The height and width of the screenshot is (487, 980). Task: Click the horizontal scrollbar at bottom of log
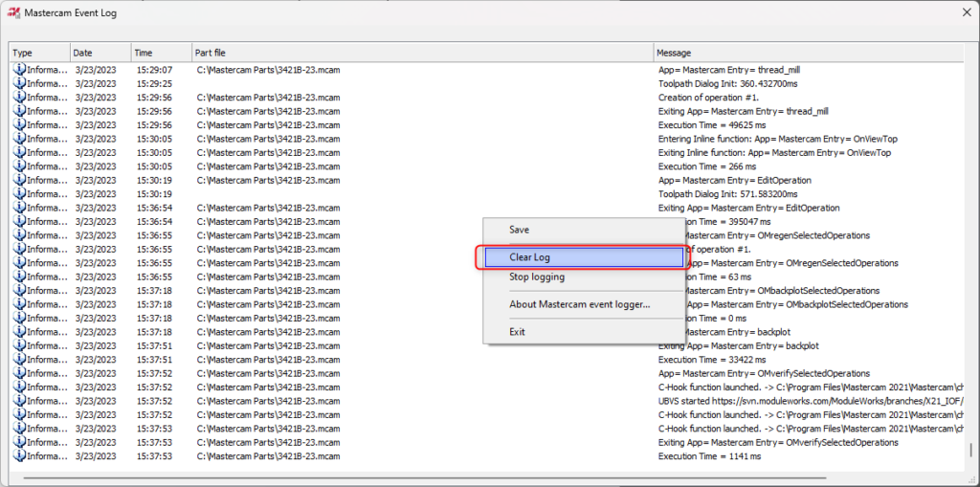pyautogui.click(x=425, y=479)
